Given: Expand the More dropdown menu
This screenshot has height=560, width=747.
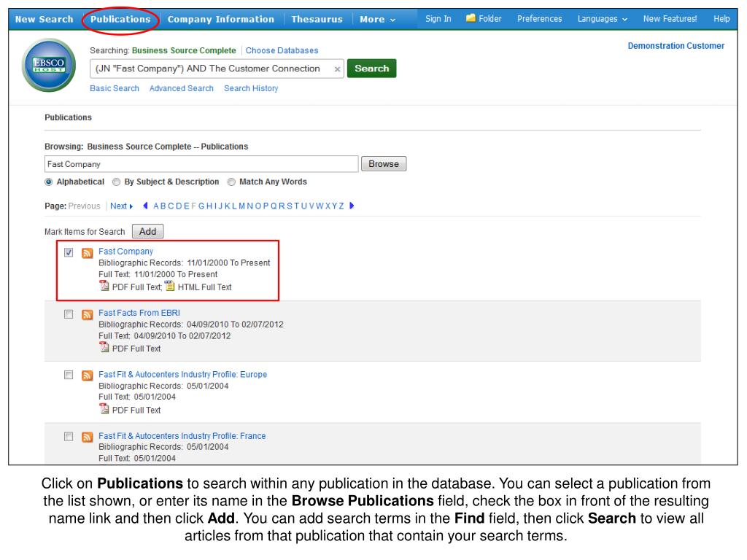Looking at the screenshot, I should tap(377, 19).
